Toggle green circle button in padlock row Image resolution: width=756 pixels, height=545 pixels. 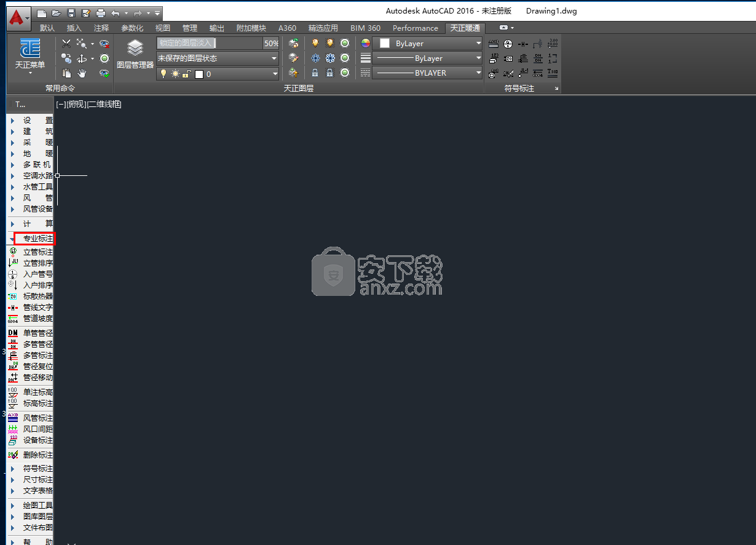pos(345,73)
